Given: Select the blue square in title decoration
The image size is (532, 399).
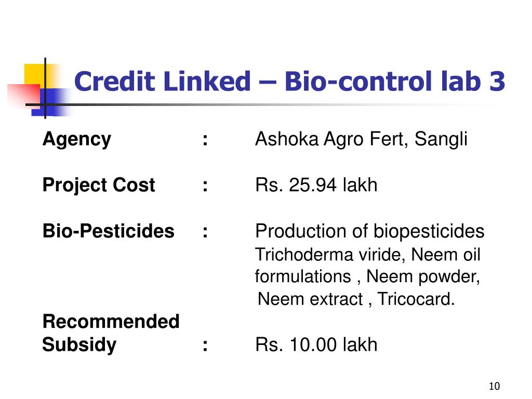Looking at the screenshot, I should point(51,102).
